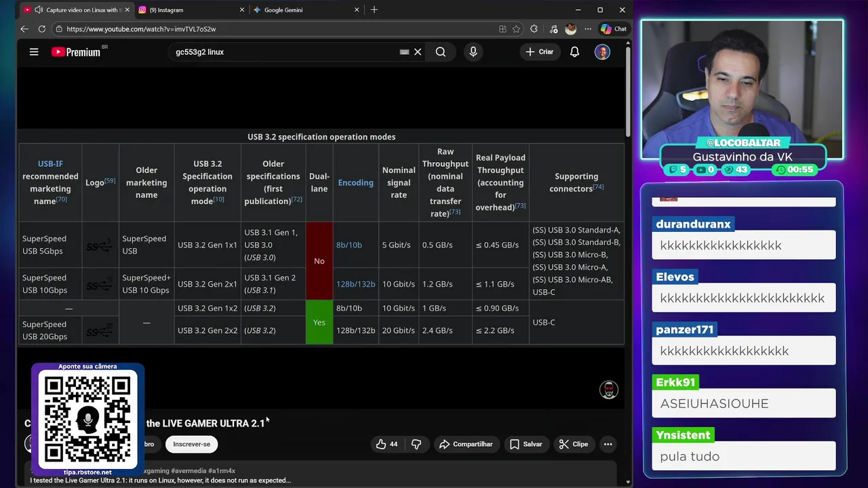Open the YouTube notifications bell
868x488 pixels.
574,52
